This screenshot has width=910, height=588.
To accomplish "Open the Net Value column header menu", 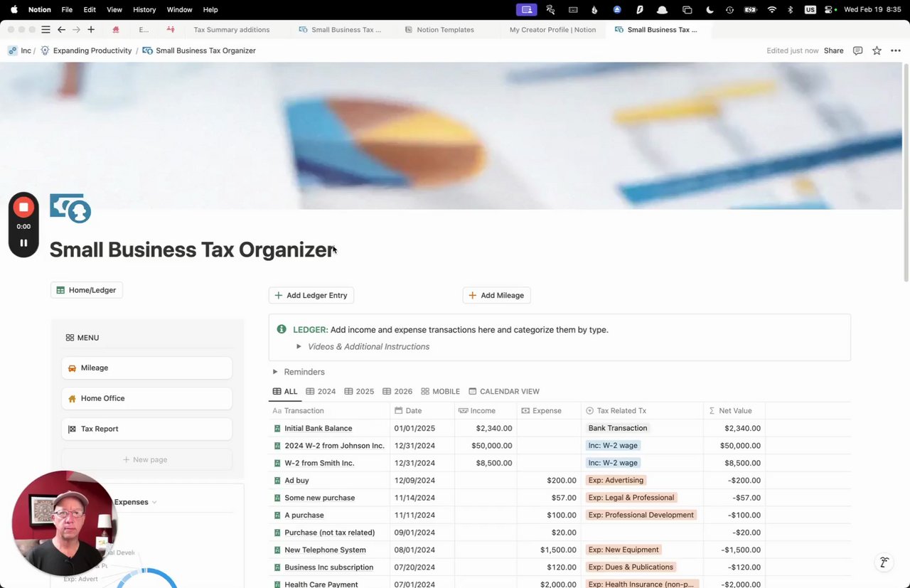I will pos(734,411).
